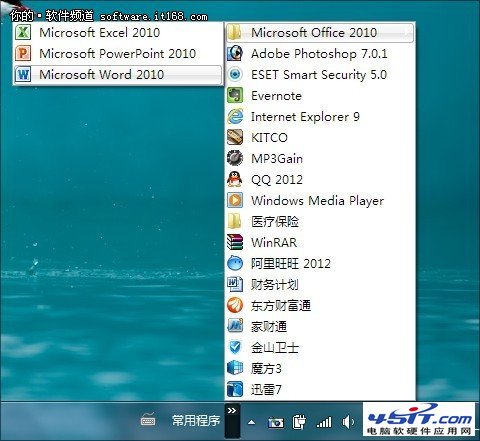Click the Adobe Photoshop 7.0.1 icon
Screen dimensions: 480x441
(235, 53)
